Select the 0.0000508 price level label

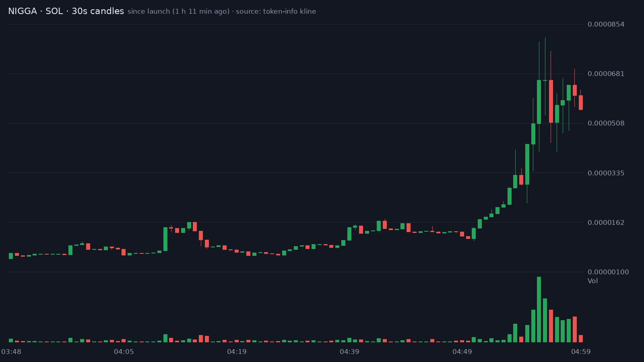pos(606,123)
